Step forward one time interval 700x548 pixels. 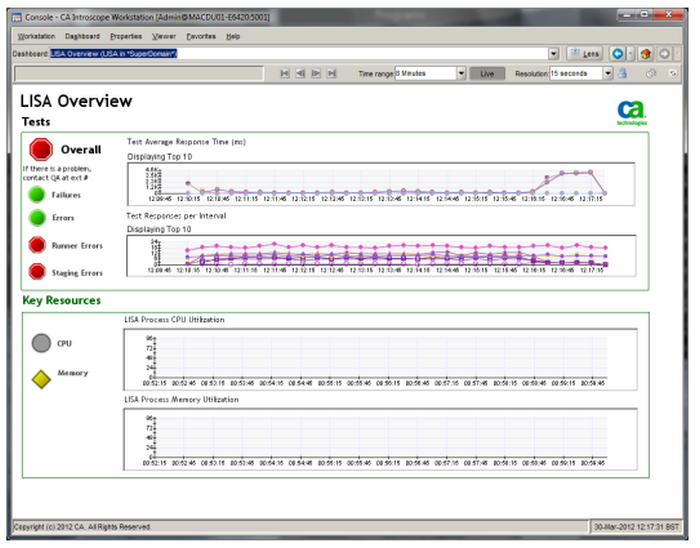(x=316, y=73)
